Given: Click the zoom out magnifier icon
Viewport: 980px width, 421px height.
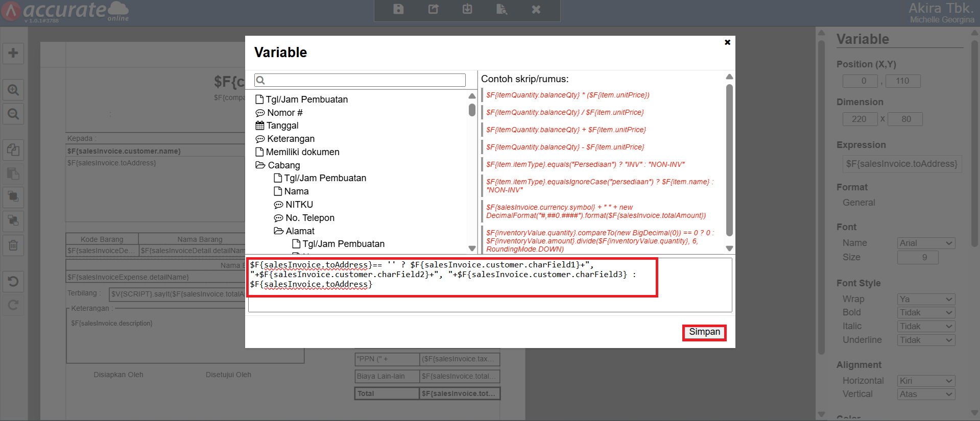Looking at the screenshot, I should (x=13, y=114).
